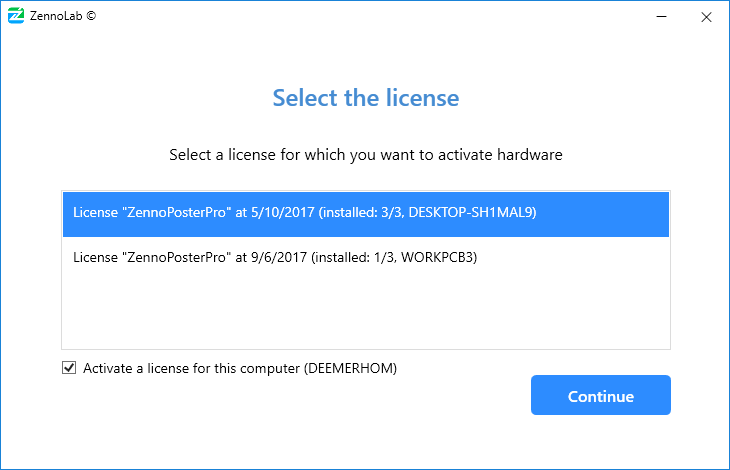Choose the license installed on DESKTOP-SH1MAL9
This screenshot has height=470, width=730.
[366, 214]
